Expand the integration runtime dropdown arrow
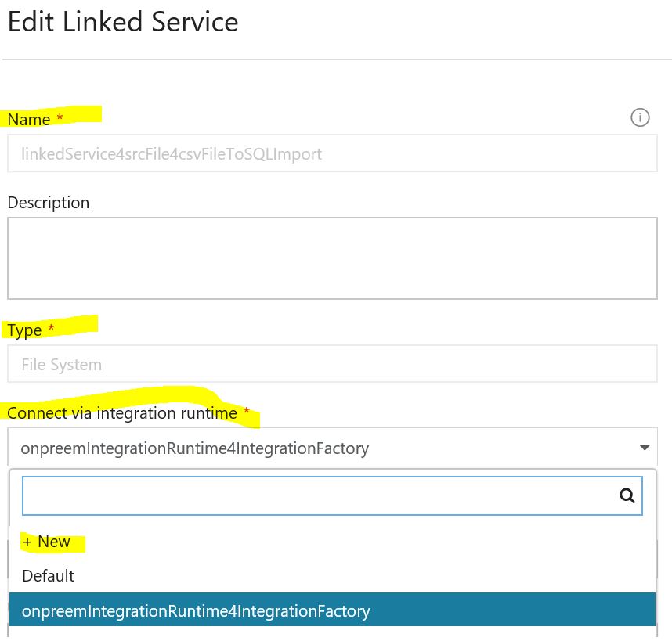Viewport: 672px width, 641px height. [x=644, y=448]
